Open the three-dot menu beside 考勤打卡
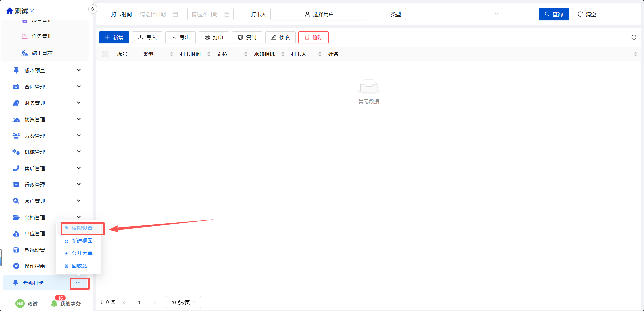 pyautogui.click(x=78, y=283)
